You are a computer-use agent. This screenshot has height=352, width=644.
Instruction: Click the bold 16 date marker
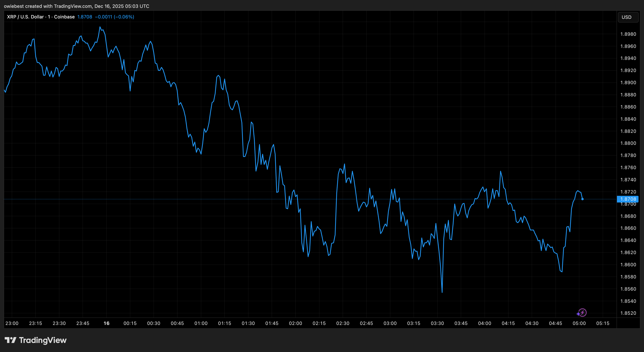(106, 323)
